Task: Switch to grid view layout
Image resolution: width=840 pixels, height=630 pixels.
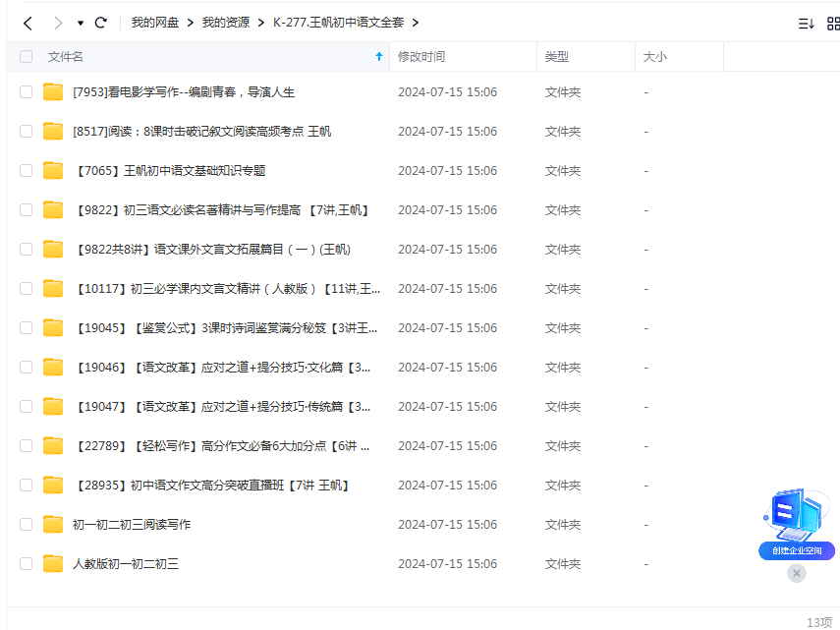Action: pyautogui.click(x=835, y=22)
